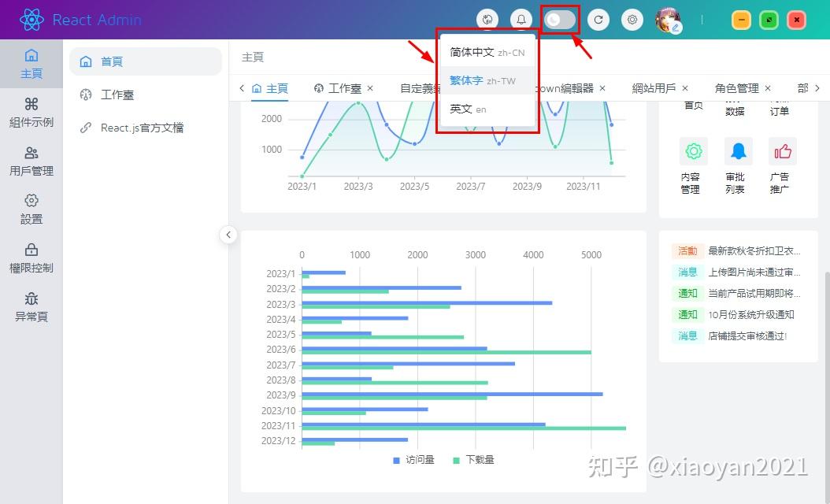Viewport: 830px width, 504px height.
Task: Toggle 下载量 series in chart legend
Action: pyautogui.click(x=473, y=460)
